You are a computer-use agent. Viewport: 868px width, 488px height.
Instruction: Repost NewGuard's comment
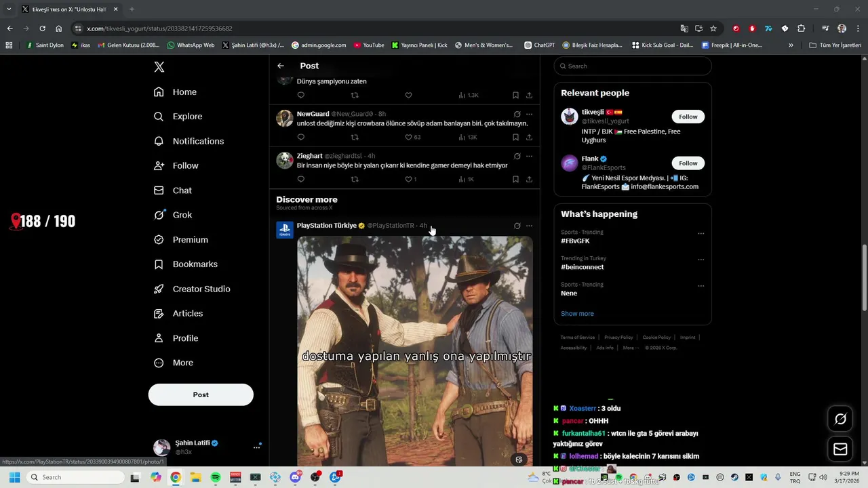click(355, 137)
